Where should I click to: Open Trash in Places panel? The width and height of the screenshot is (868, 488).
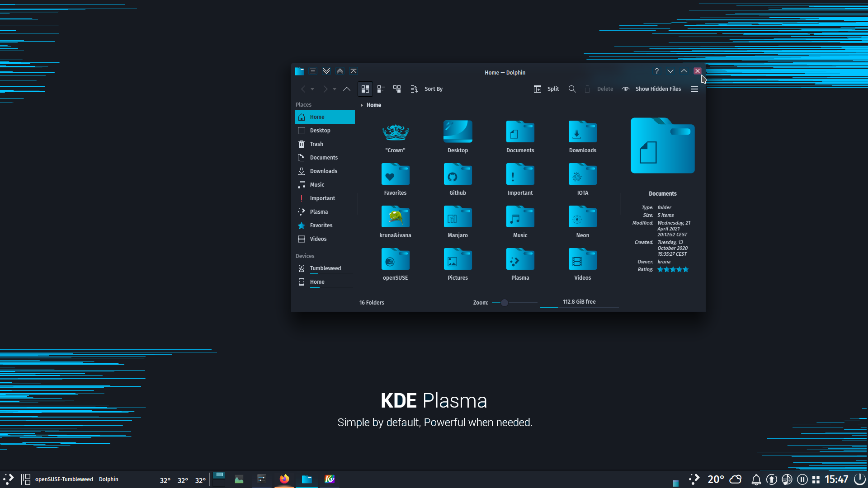325,144
